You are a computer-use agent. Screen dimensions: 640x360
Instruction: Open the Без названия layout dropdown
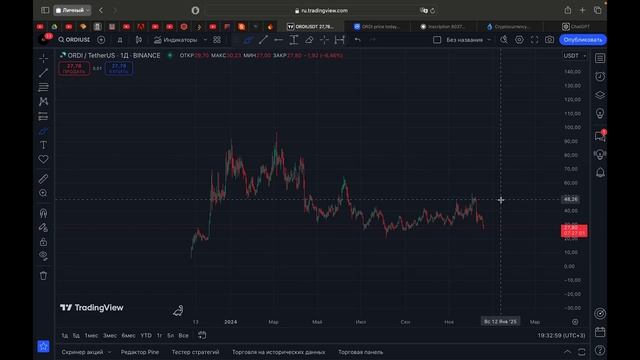[469, 40]
